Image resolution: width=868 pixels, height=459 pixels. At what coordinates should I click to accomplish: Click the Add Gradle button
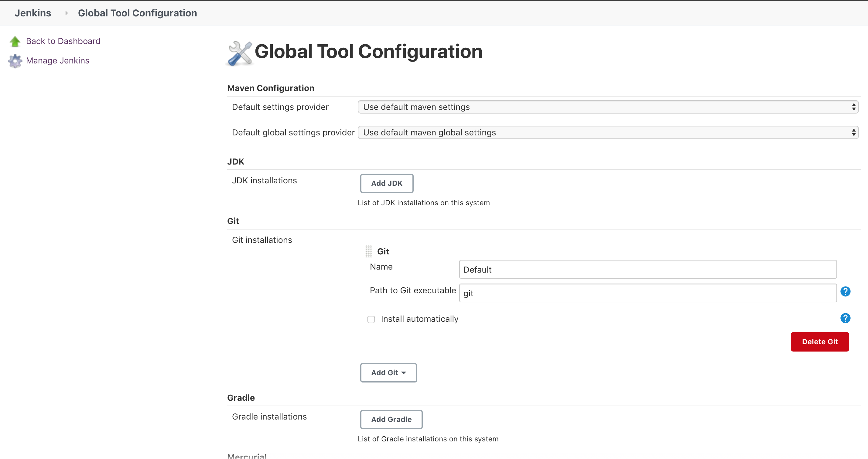click(391, 419)
